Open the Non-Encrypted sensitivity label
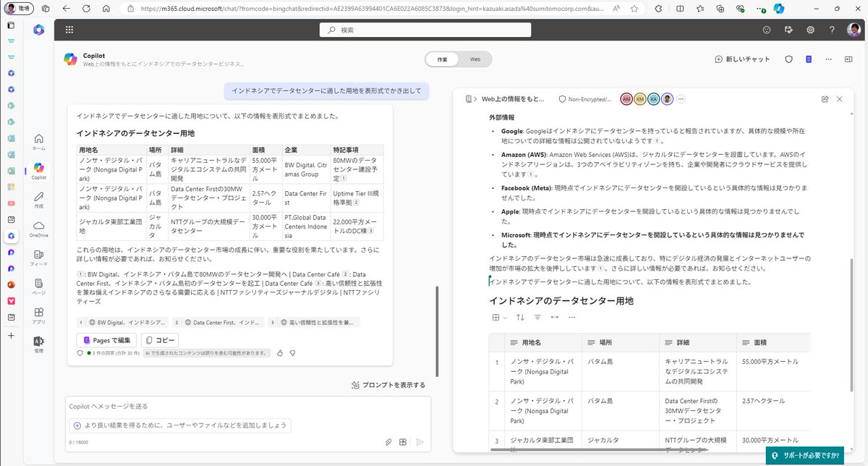The height and width of the screenshot is (466, 868). [585, 98]
